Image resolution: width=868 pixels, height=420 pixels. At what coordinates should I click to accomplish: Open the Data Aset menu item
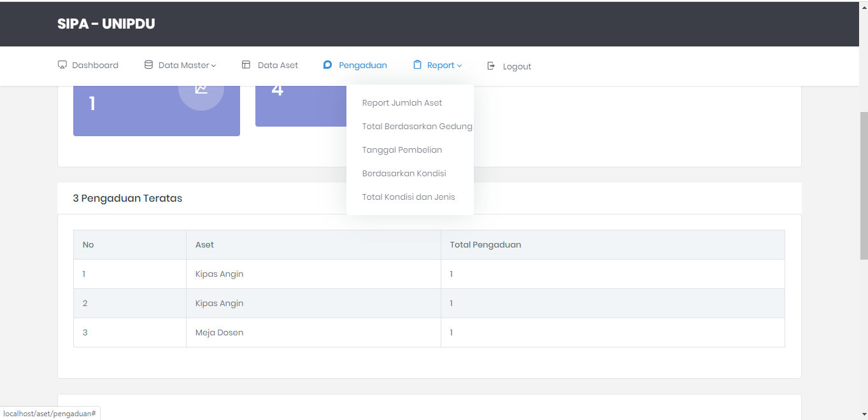pos(270,65)
